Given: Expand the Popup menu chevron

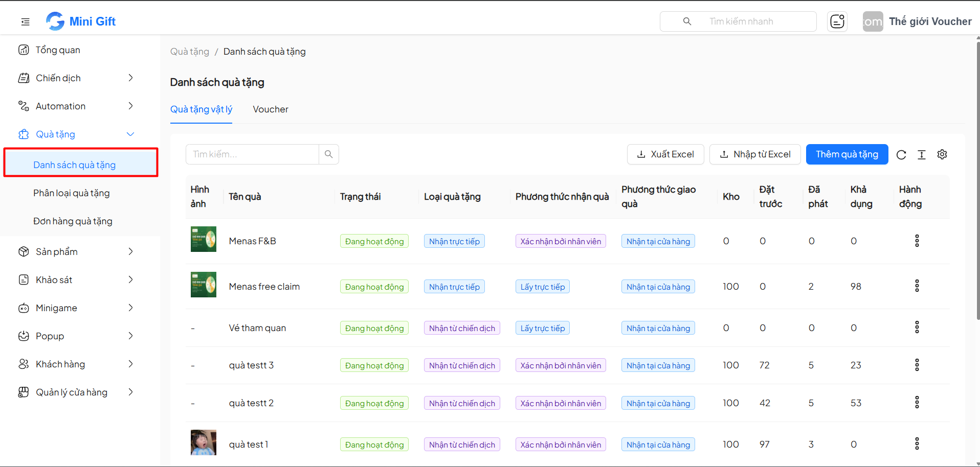Looking at the screenshot, I should point(131,336).
